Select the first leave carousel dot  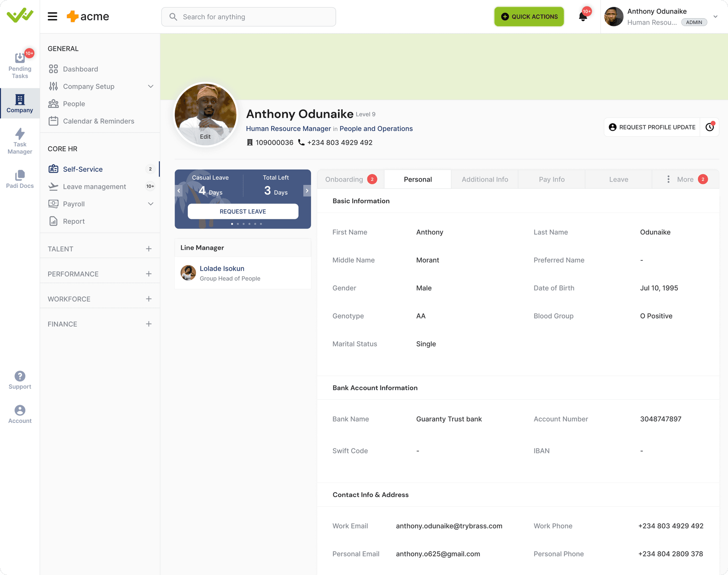(x=232, y=224)
